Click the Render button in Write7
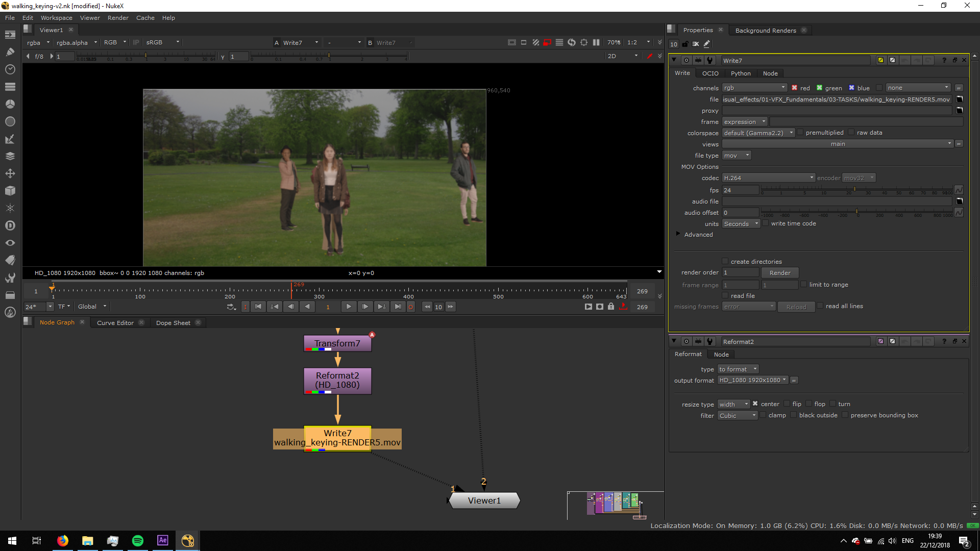980x551 pixels. 779,273
